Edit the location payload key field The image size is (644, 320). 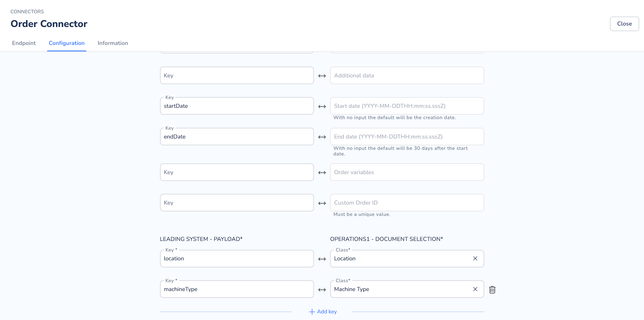(x=237, y=259)
